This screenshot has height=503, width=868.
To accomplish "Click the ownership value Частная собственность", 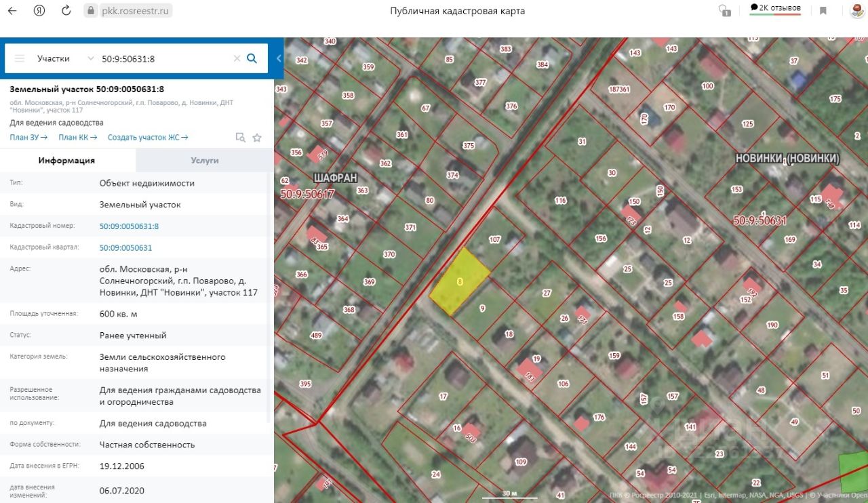I will coord(147,445).
